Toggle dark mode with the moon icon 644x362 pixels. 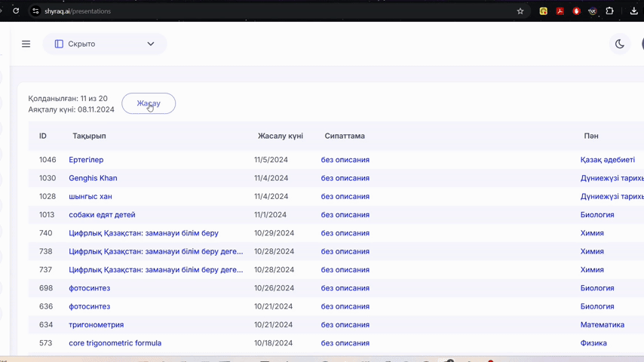pos(619,44)
